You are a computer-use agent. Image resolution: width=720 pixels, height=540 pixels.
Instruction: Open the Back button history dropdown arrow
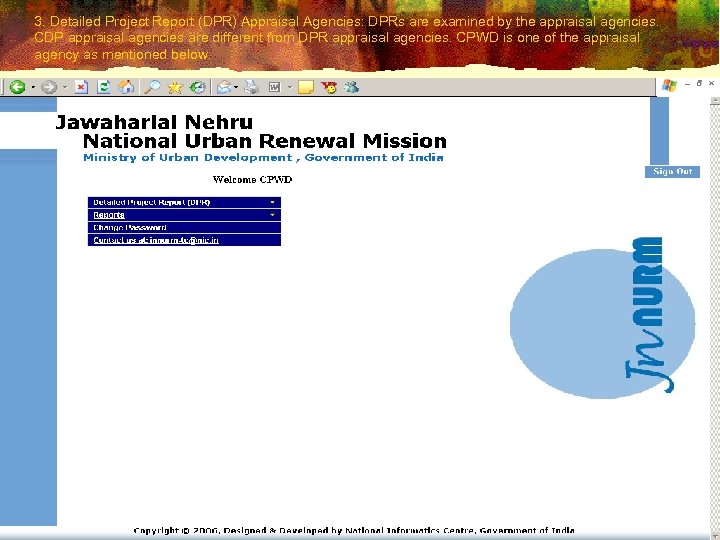click(x=33, y=87)
